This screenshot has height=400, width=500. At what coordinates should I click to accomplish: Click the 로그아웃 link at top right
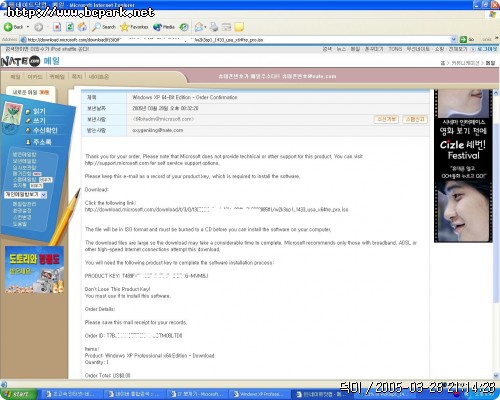coord(487,49)
